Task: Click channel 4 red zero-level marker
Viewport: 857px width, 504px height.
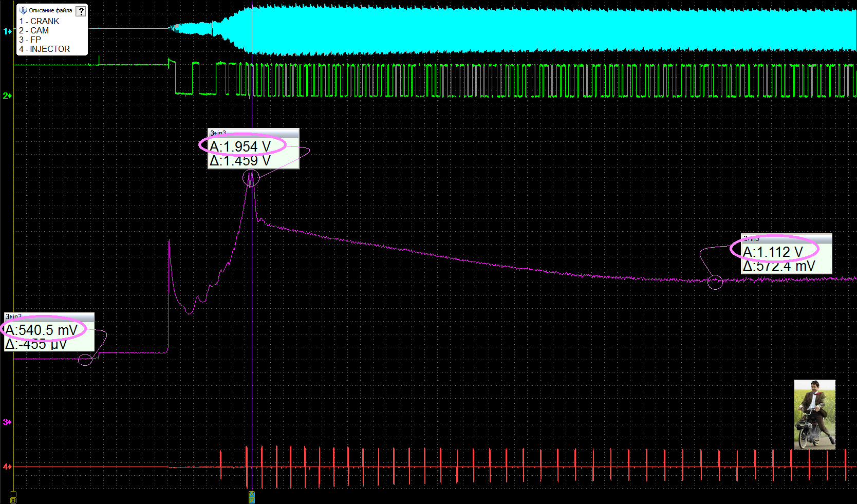Action: 7,466
